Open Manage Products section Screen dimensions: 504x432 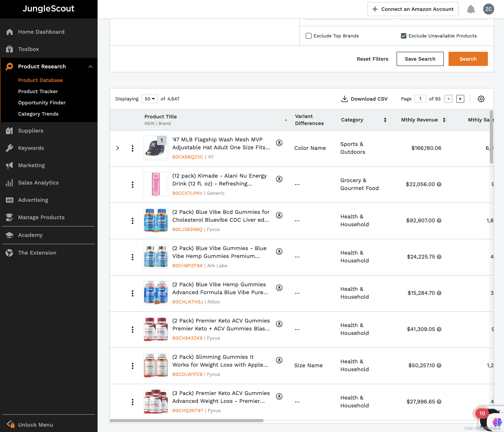[41, 217]
